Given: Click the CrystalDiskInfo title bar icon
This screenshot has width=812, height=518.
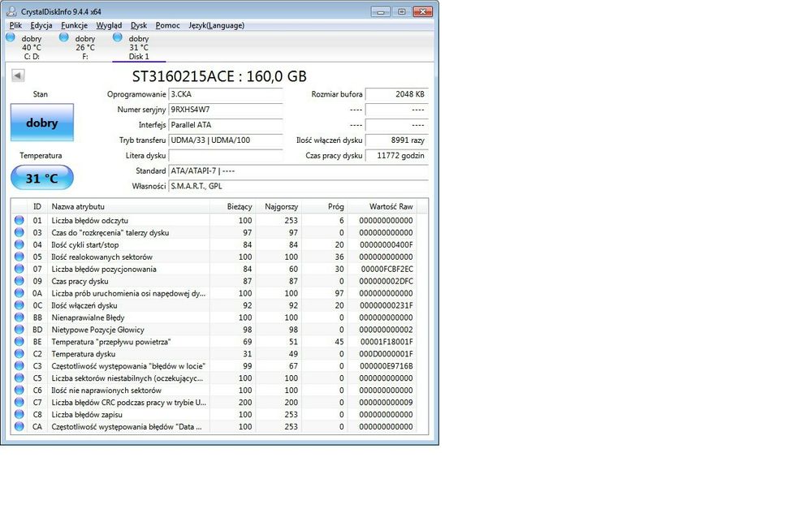Looking at the screenshot, I should pyautogui.click(x=11, y=11).
